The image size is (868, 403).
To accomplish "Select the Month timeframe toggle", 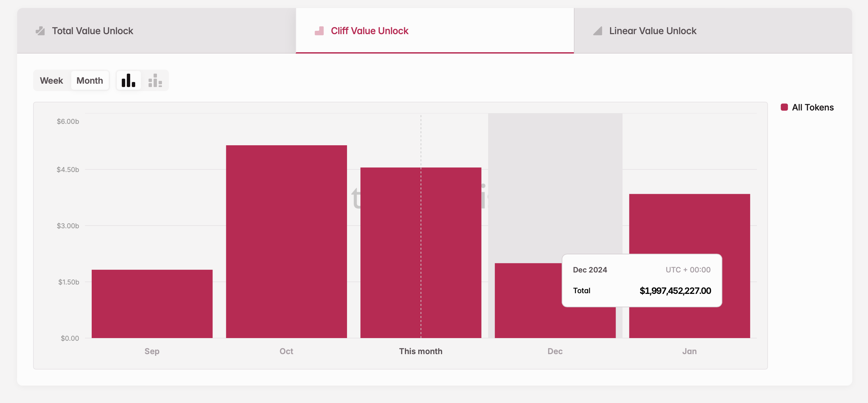I will point(90,81).
